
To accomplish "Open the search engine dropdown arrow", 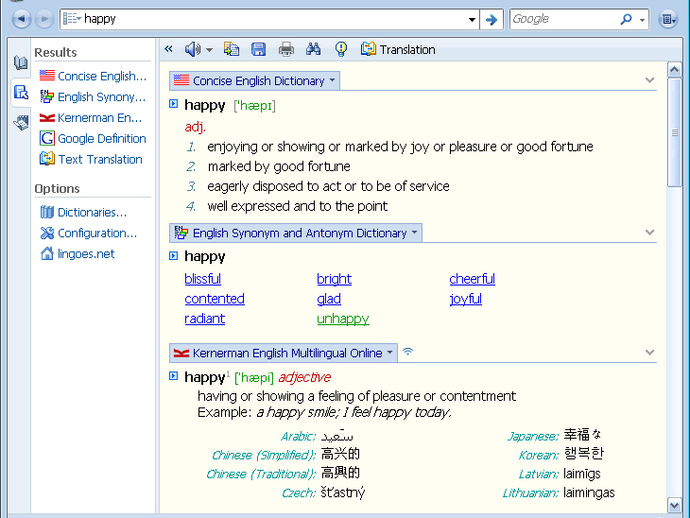I will [x=642, y=20].
